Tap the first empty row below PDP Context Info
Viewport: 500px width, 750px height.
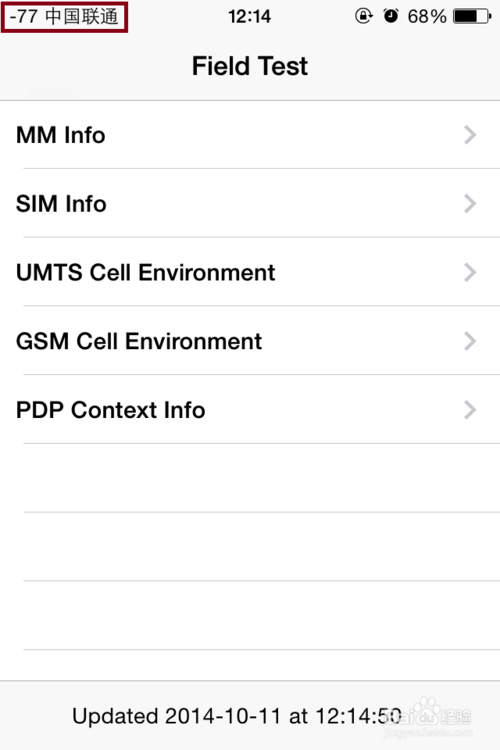[250, 478]
